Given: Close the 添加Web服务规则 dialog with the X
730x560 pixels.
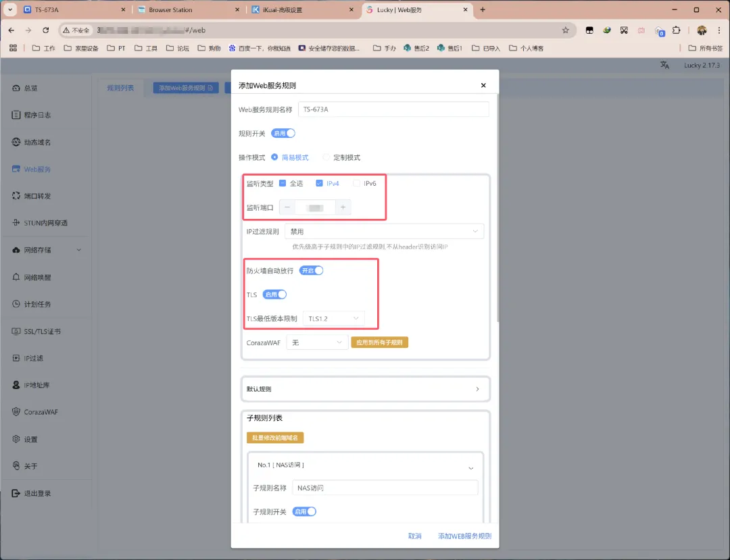Looking at the screenshot, I should (483, 86).
